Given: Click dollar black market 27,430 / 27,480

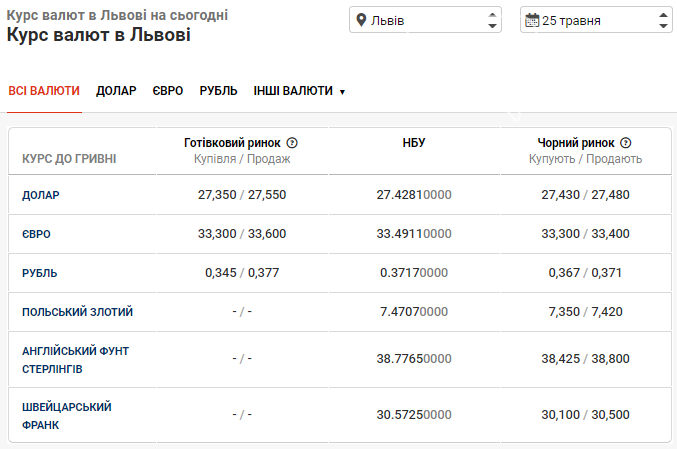Looking at the screenshot, I should [585, 195].
